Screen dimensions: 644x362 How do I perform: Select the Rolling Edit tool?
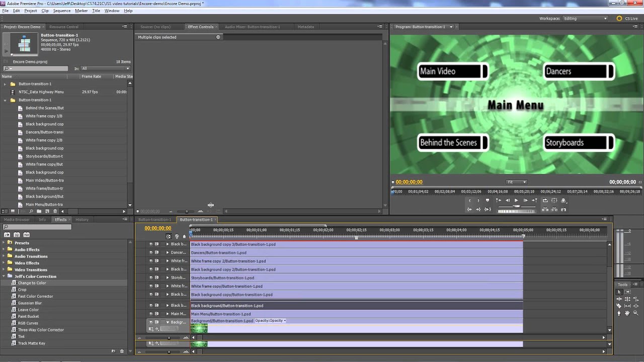pyautogui.click(x=627, y=299)
